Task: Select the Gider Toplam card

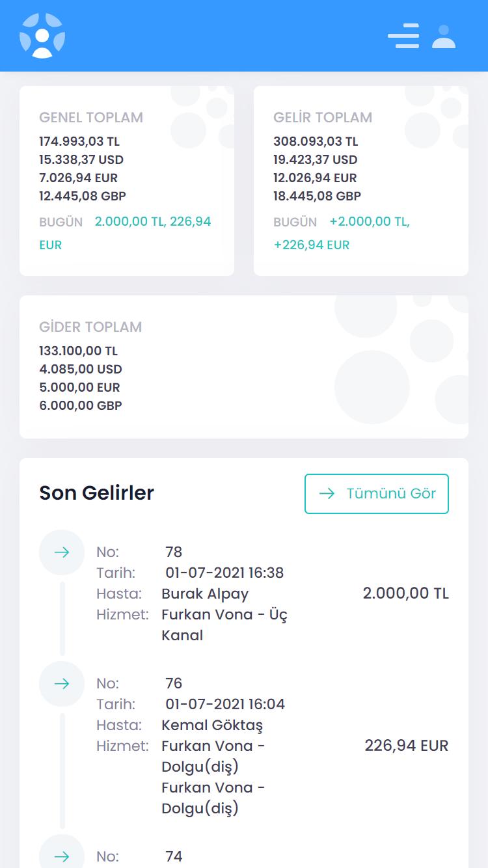Action: tap(244, 367)
